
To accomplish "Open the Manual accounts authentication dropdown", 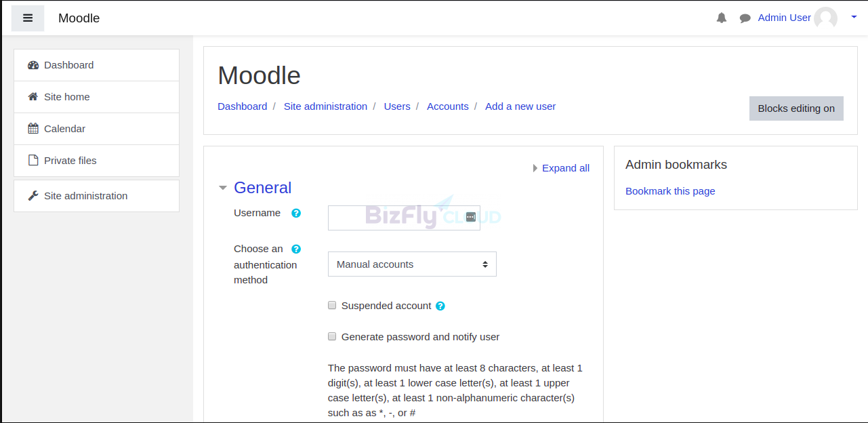I will coord(412,264).
